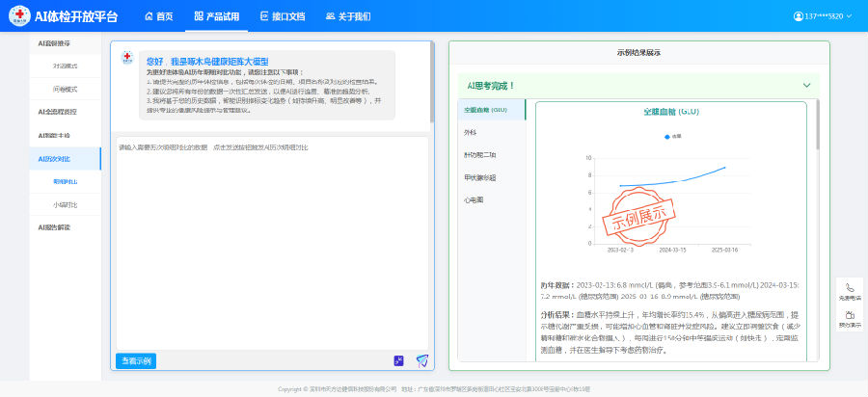Select the 外科 result tab

(471, 133)
